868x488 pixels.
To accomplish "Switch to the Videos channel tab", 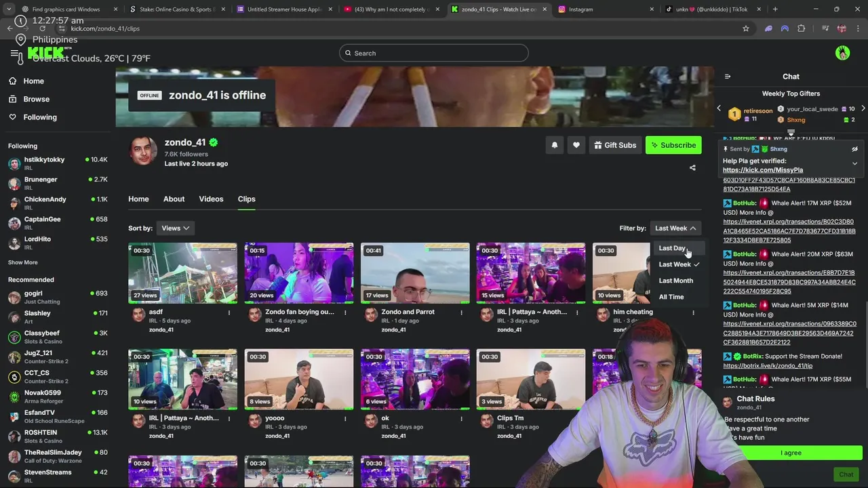I will (x=211, y=199).
